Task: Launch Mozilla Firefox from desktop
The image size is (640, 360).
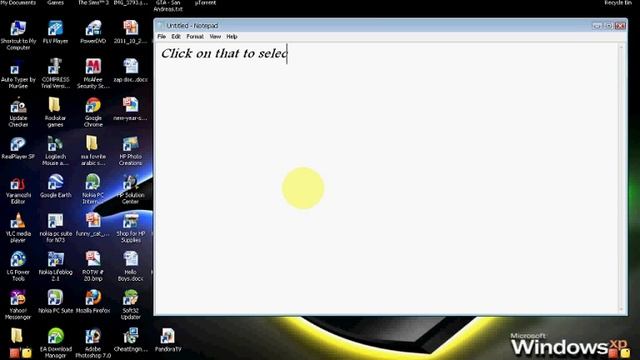Action: 93,298
